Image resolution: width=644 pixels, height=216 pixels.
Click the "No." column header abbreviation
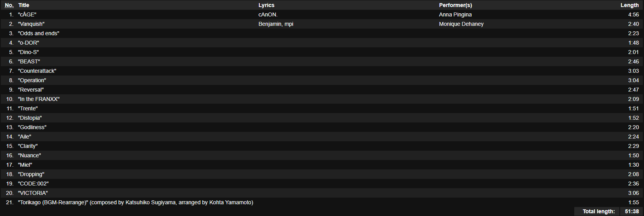(x=9, y=5)
